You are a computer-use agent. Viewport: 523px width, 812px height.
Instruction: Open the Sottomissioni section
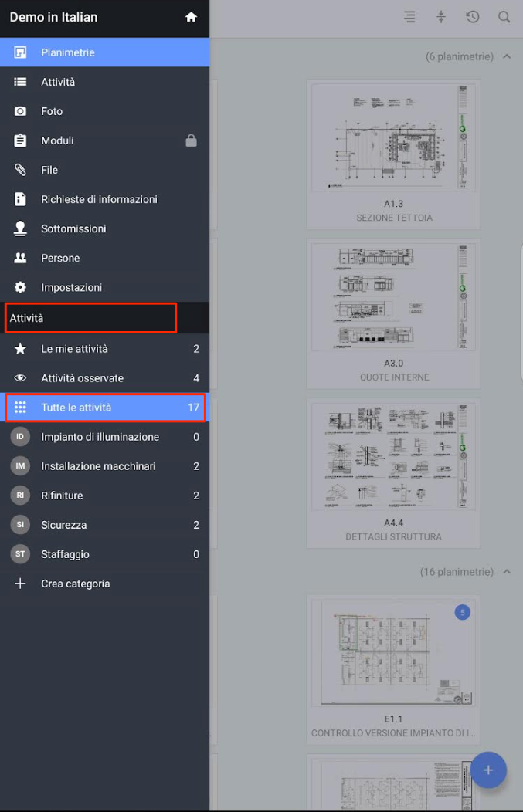[73, 228]
